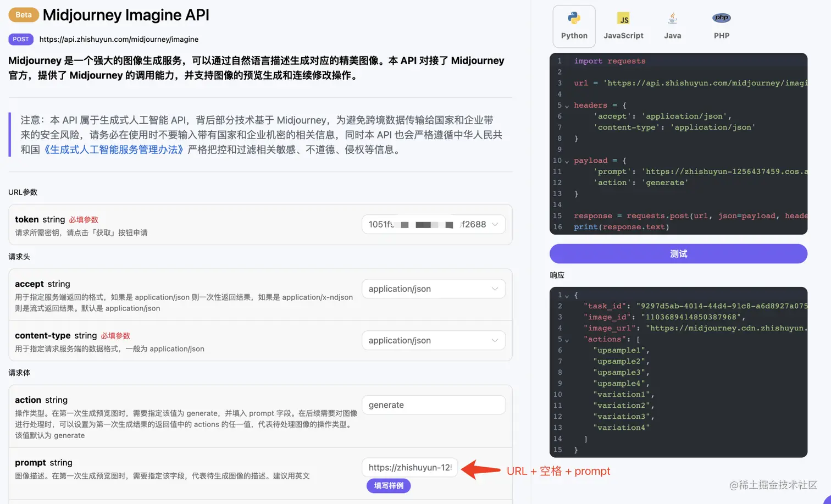Collapse the response JSON root at line 1
The image size is (831, 504).
pos(567,296)
